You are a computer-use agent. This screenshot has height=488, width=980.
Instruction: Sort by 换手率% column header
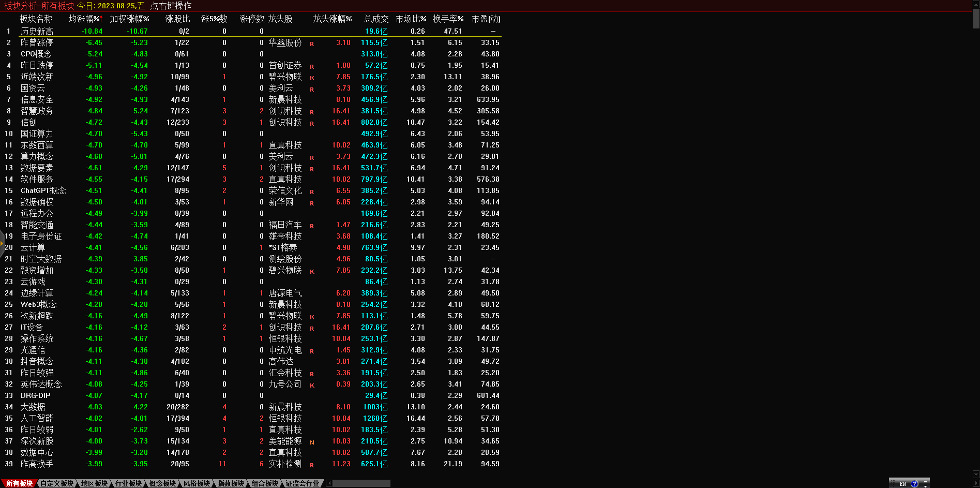(x=448, y=19)
